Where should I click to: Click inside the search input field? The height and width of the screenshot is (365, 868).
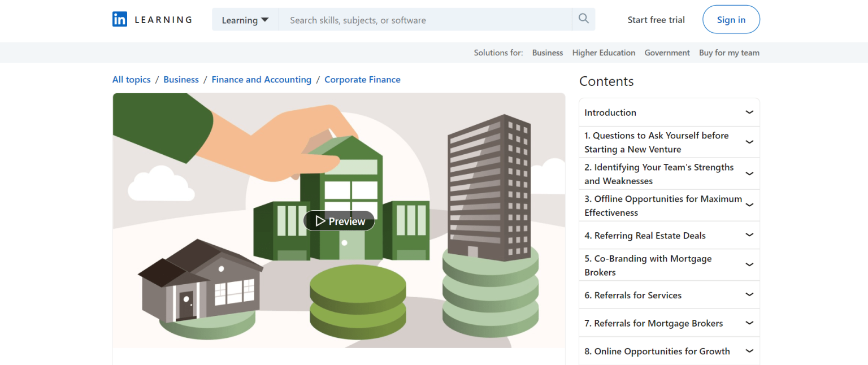point(424,19)
